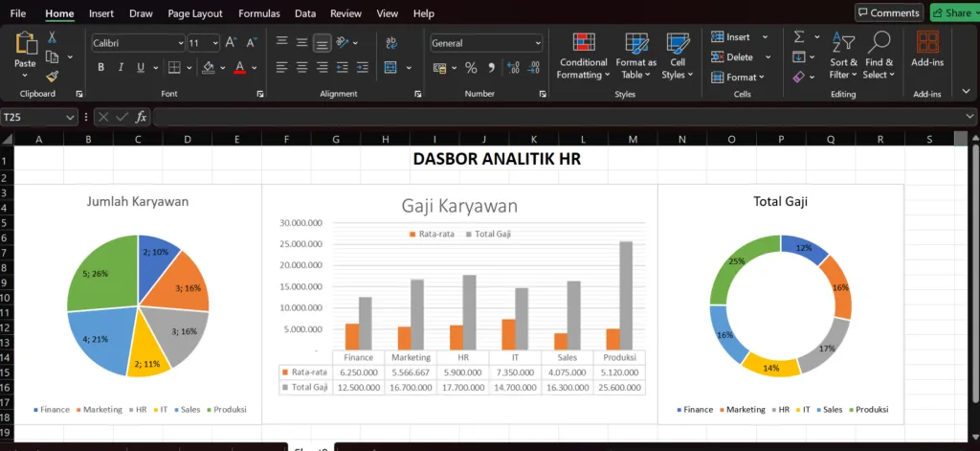Click in the formula bar input

coord(559,117)
